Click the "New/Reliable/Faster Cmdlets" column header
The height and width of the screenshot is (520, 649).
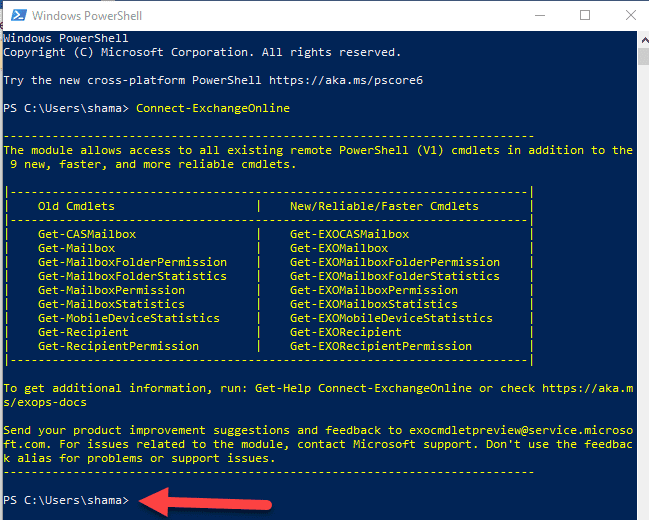384,206
